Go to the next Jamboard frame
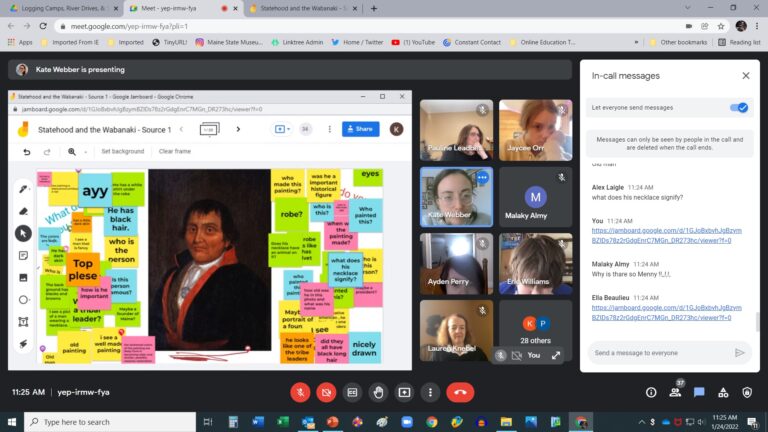Screen dimensions: 768x432 pyautogui.click(x=239, y=129)
